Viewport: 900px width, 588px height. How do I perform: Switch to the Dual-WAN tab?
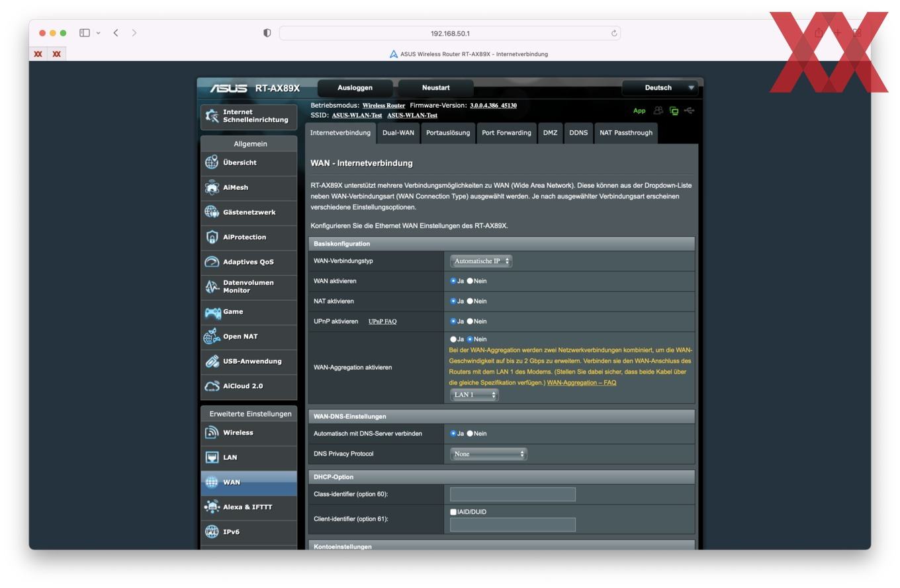pyautogui.click(x=398, y=133)
